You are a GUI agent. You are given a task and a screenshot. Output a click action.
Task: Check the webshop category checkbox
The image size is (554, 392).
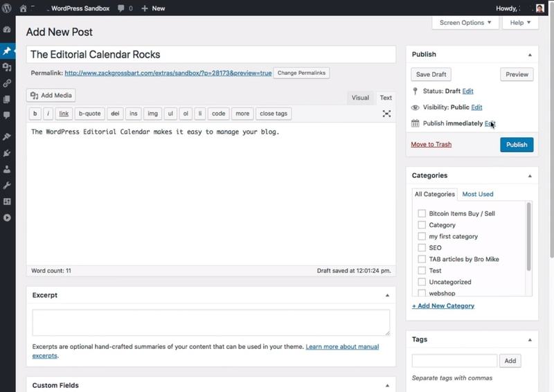(x=422, y=293)
